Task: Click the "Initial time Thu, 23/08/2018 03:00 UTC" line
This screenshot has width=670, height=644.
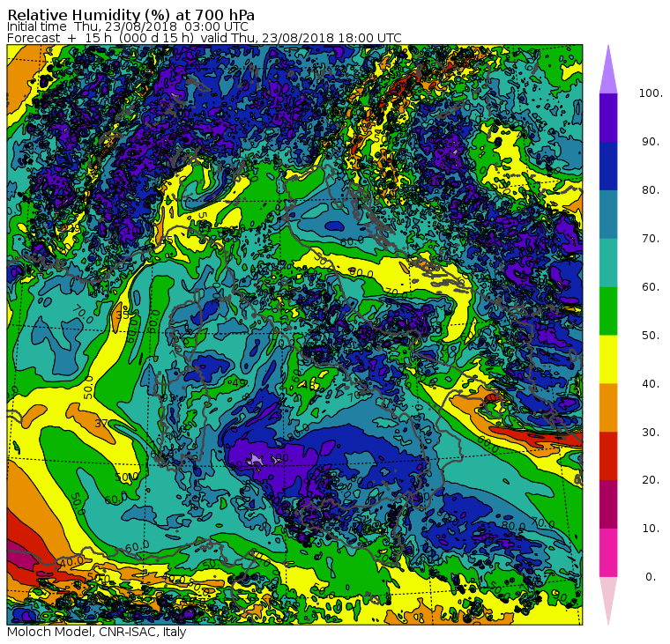Action: [127, 27]
